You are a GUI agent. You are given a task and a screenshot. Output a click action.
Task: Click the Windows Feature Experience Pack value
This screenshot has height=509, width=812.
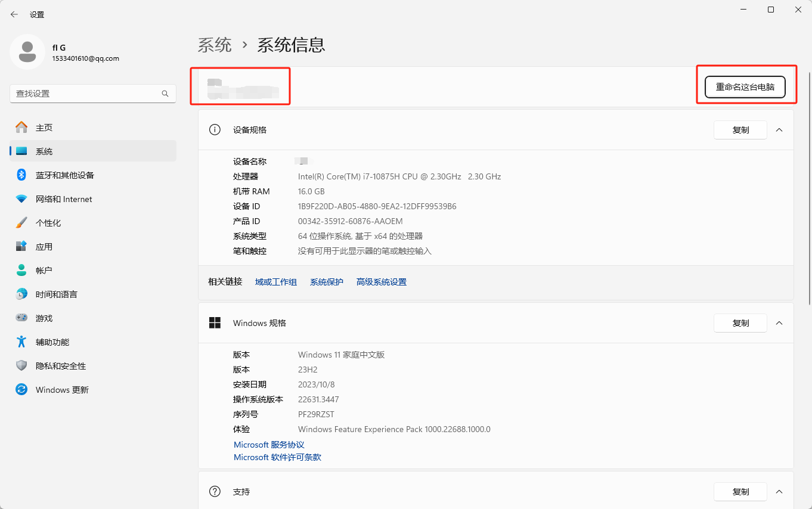tap(394, 429)
